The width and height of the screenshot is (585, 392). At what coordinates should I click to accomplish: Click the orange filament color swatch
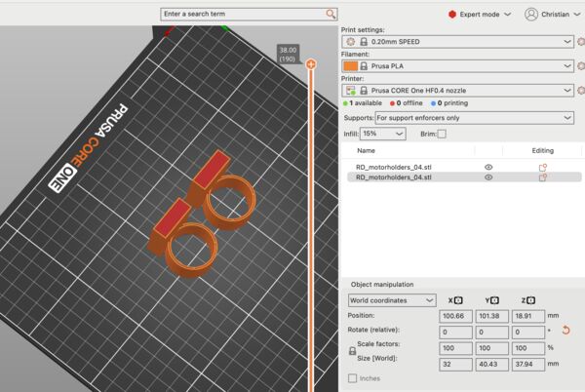[x=350, y=66]
